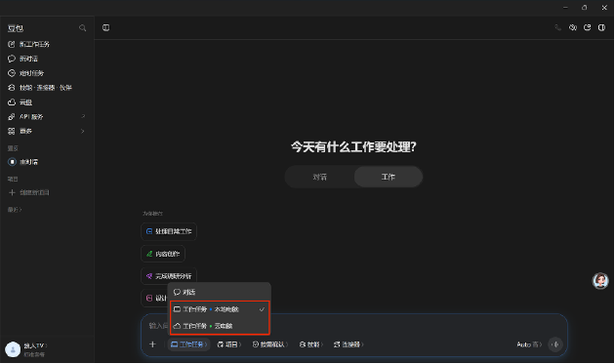Switch to the 工作 mode toggle
This screenshot has height=364, width=615.
coord(388,177)
